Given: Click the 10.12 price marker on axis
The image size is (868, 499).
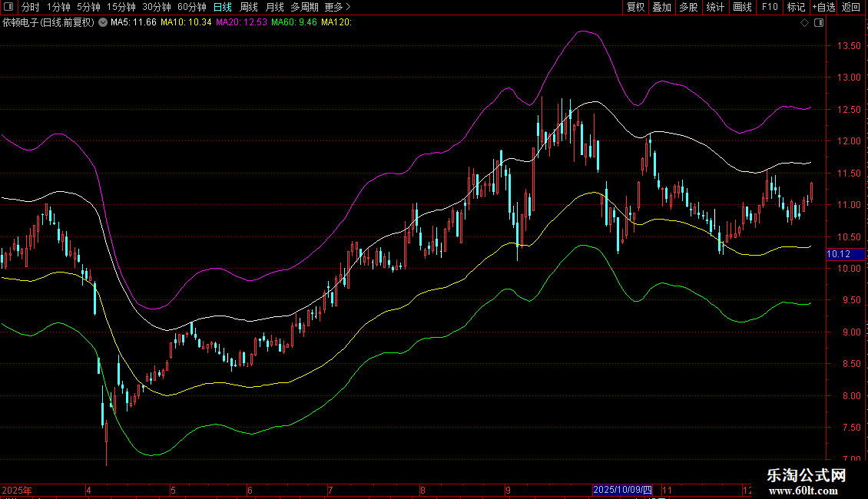Looking at the screenshot, I should pyautogui.click(x=845, y=254).
